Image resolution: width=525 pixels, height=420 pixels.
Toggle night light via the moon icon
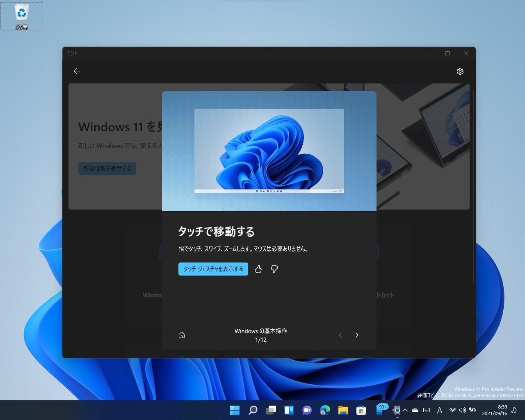[513, 410]
